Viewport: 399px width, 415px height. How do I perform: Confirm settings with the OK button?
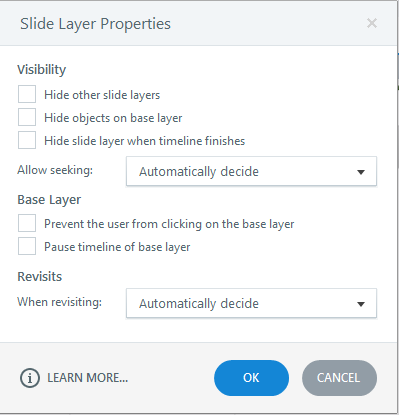pos(251,378)
